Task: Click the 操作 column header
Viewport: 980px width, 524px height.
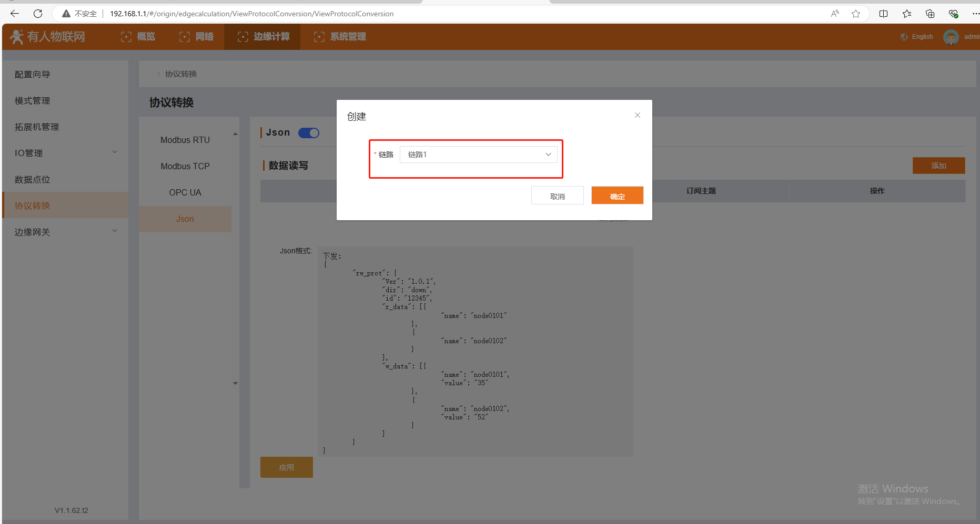Action: coord(877,191)
